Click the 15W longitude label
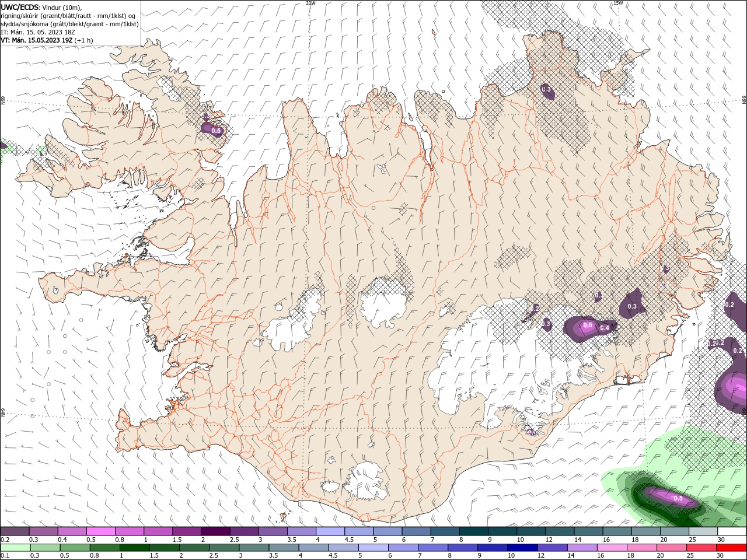The width and height of the screenshot is (747, 560). (x=618, y=3)
